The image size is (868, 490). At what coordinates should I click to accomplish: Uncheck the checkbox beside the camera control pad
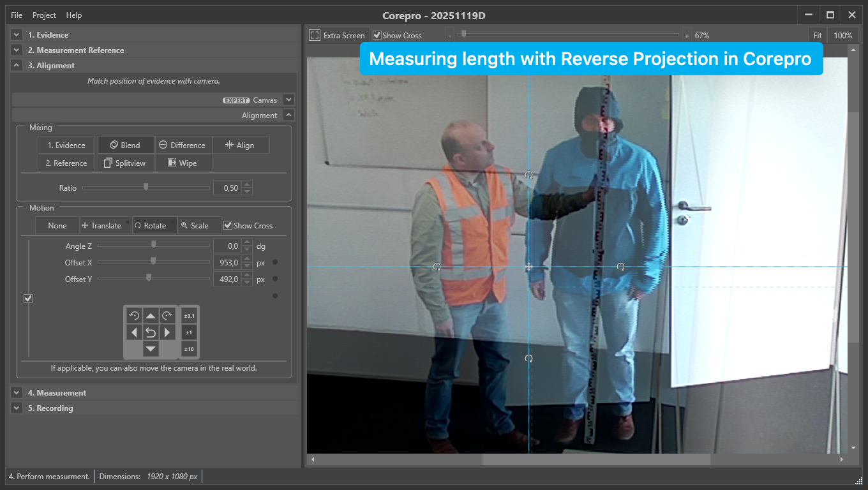27,298
